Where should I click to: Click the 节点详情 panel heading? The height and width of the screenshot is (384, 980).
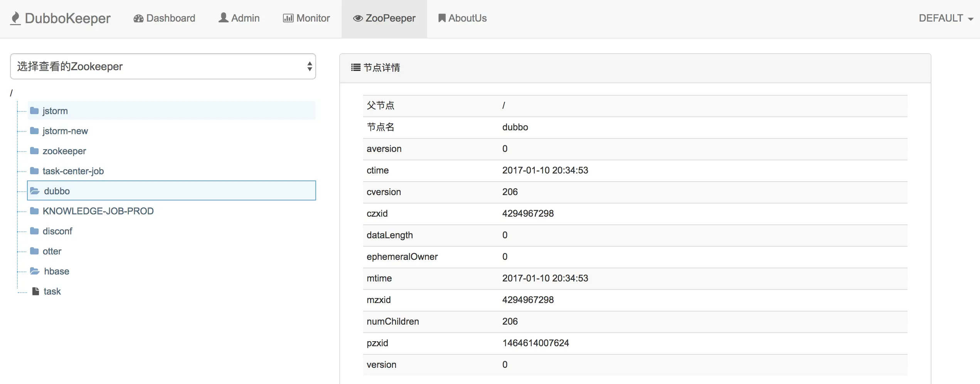pyautogui.click(x=382, y=67)
